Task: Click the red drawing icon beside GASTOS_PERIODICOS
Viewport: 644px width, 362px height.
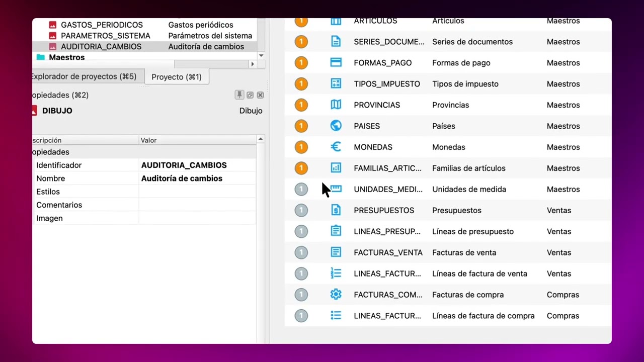Action: tap(52, 25)
